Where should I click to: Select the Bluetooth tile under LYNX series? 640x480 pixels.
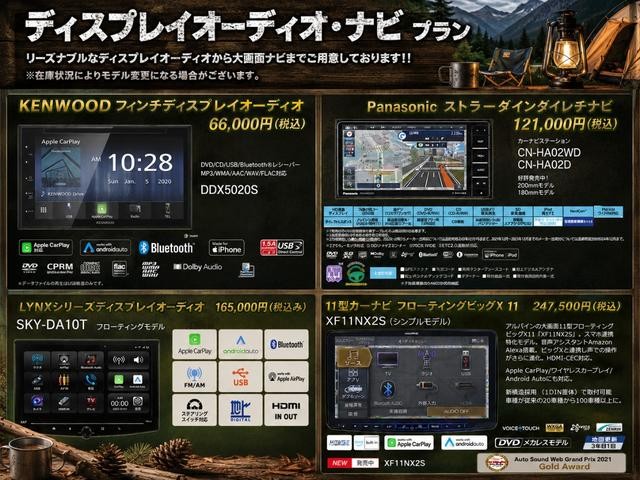286,344
